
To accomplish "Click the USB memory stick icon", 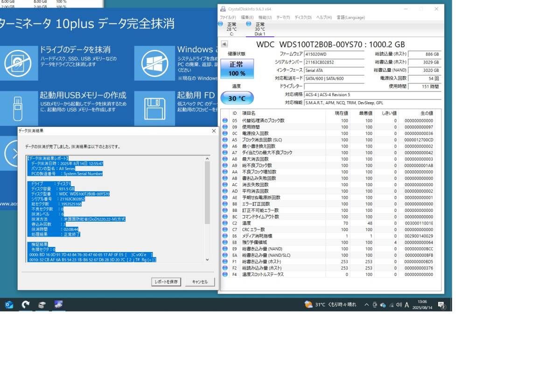I will (x=18, y=108).
